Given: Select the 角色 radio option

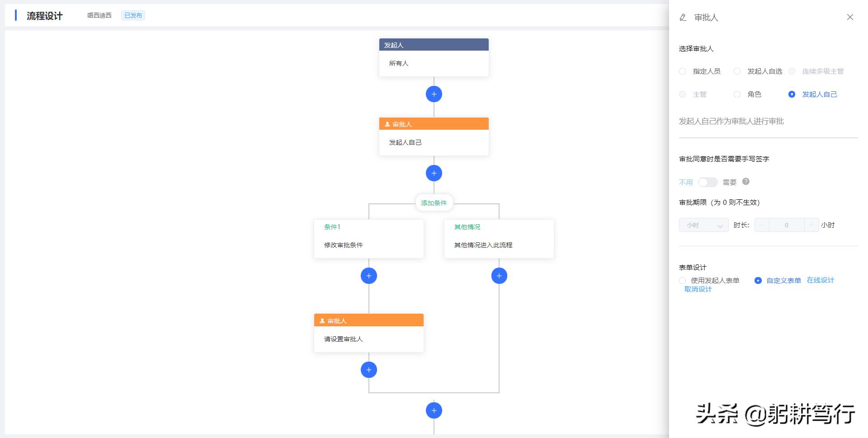Looking at the screenshot, I should coord(748,94).
